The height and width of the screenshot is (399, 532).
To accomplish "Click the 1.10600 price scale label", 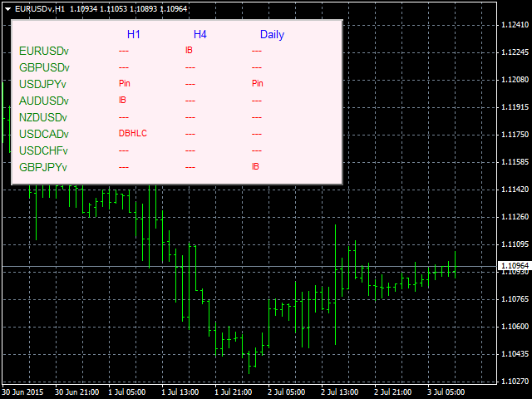I will (x=515, y=327).
